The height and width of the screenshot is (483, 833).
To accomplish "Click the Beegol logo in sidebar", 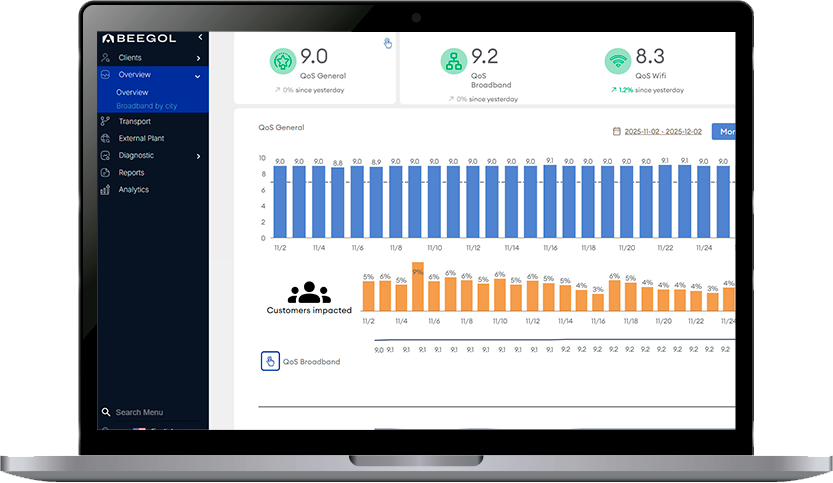I will tap(139, 38).
